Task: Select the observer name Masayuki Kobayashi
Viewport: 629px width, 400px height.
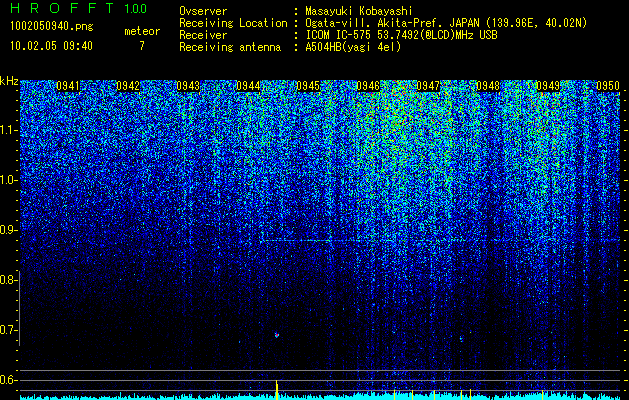Action: coord(359,12)
